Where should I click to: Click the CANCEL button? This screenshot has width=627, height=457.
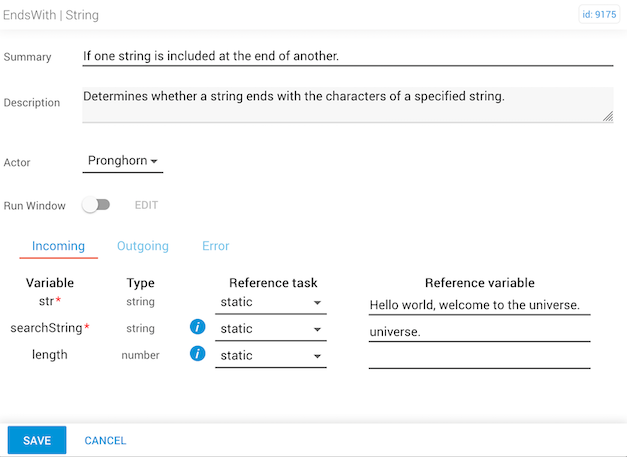tap(105, 440)
